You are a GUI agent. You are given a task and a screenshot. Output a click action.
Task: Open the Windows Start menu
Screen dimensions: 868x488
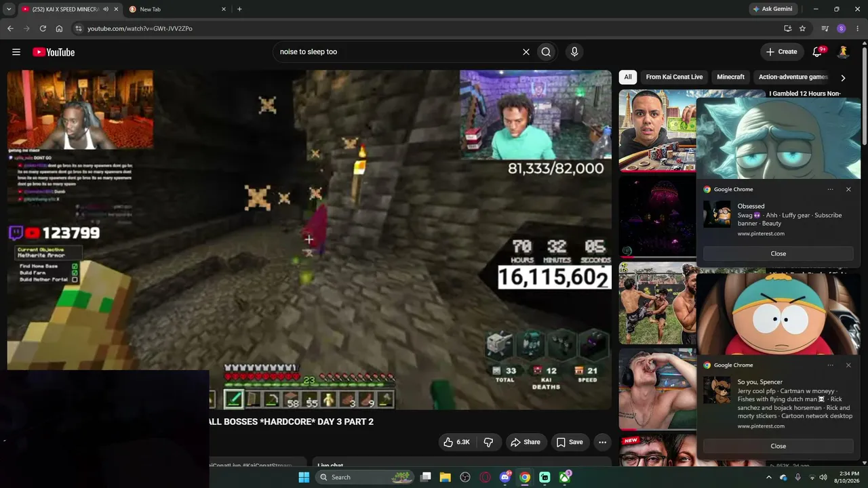[304, 477]
